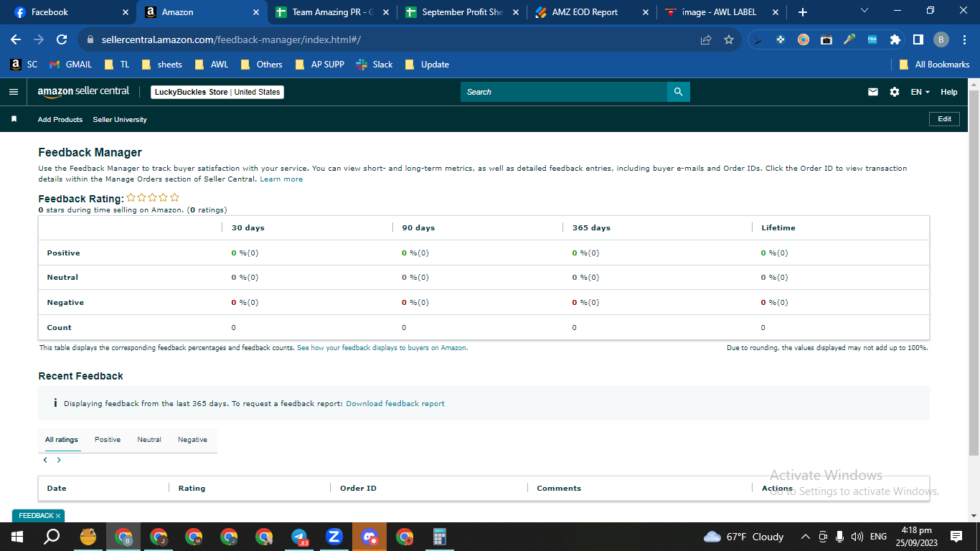Toggle the browser side panel
Viewport: 980px width, 551px height.
pos(918,40)
